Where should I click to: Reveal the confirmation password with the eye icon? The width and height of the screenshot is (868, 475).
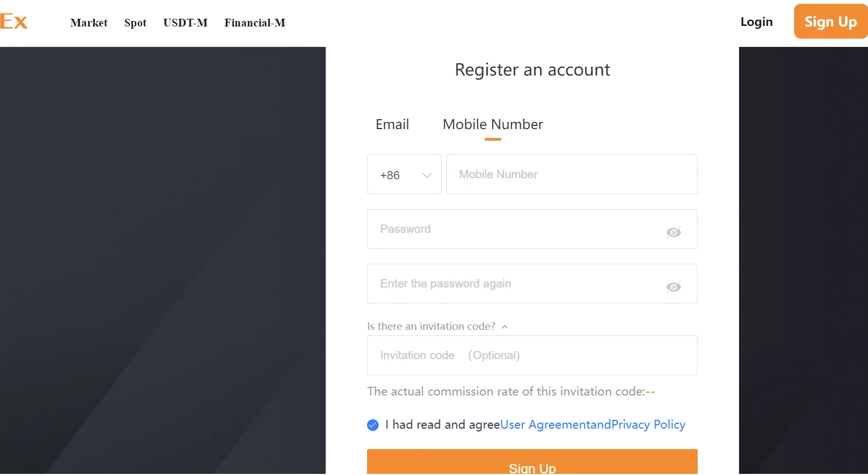[673, 286]
